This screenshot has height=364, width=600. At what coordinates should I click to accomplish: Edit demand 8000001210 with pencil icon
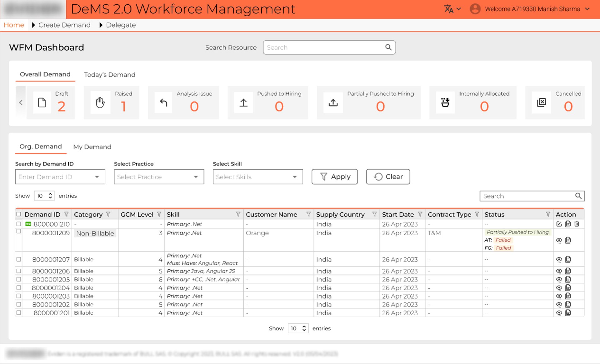pos(559,224)
